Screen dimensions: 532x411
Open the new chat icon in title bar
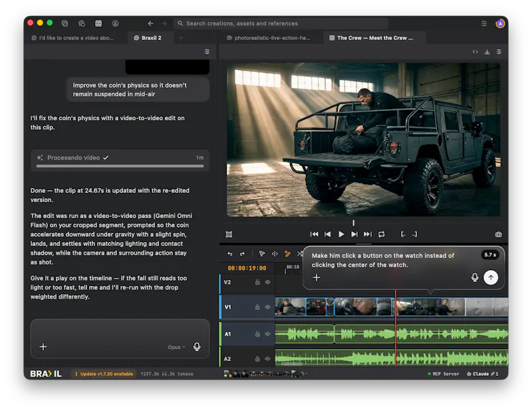(81, 23)
